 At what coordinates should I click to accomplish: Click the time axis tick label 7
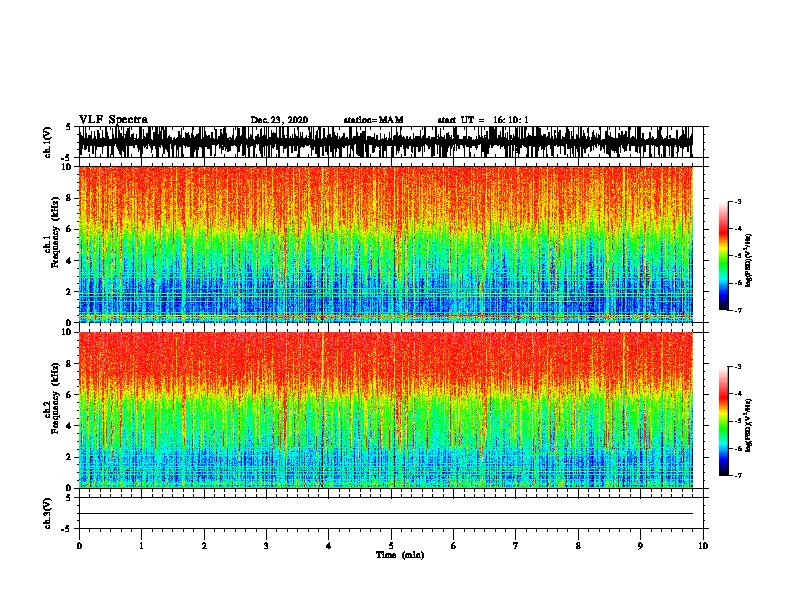tap(516, 546)
